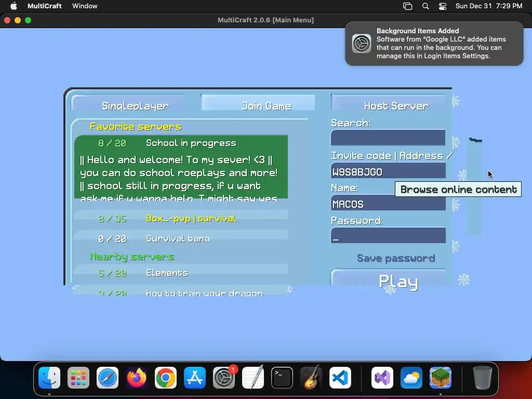Open the MultiCraft menu in menu bar

[45, 6]
